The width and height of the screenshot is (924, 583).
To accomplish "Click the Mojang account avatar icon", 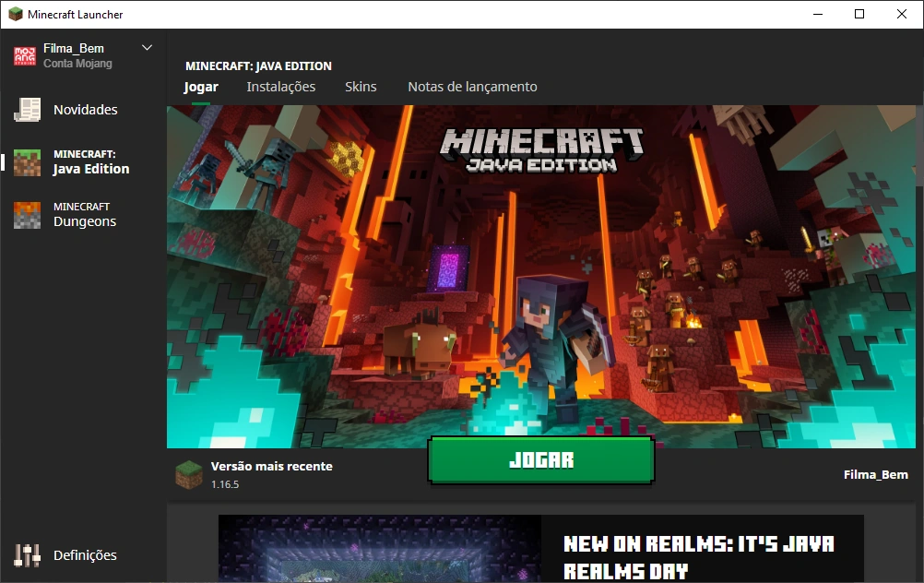I will click(x=25, y=56).
